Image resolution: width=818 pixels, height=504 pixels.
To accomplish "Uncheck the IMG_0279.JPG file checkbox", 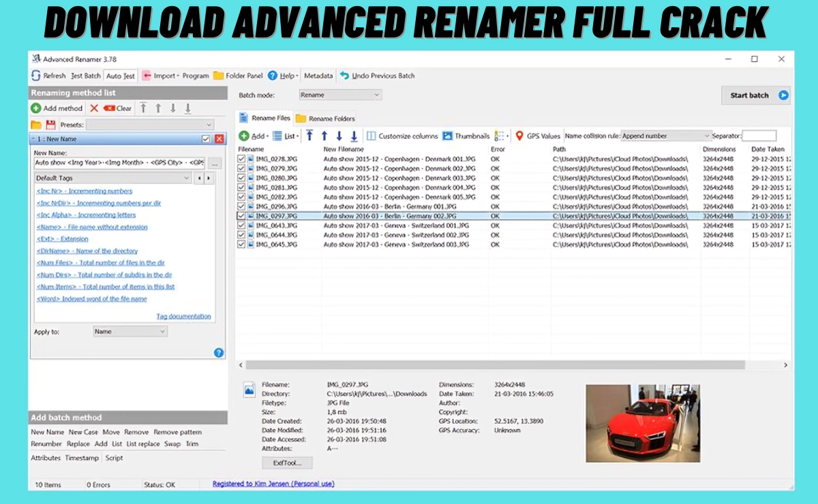I will point(241,168).
